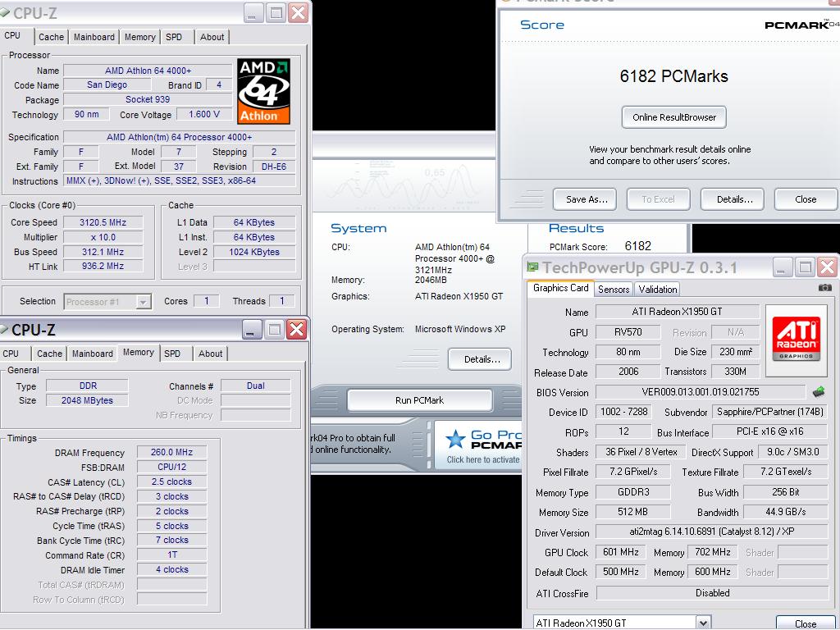Viewport: 840px width, 630px height.
Task: Click the Core Voltage 1.600 V value
Action: tap(204, 115)
